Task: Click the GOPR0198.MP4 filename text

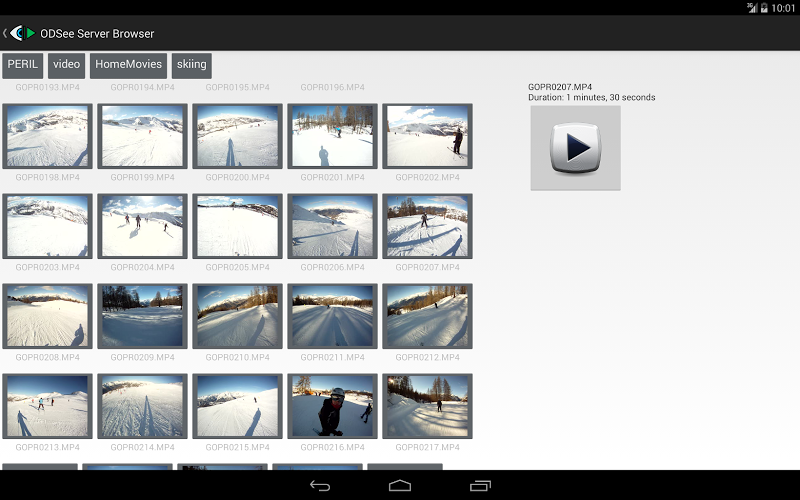Action: click(x=47, y=177)
